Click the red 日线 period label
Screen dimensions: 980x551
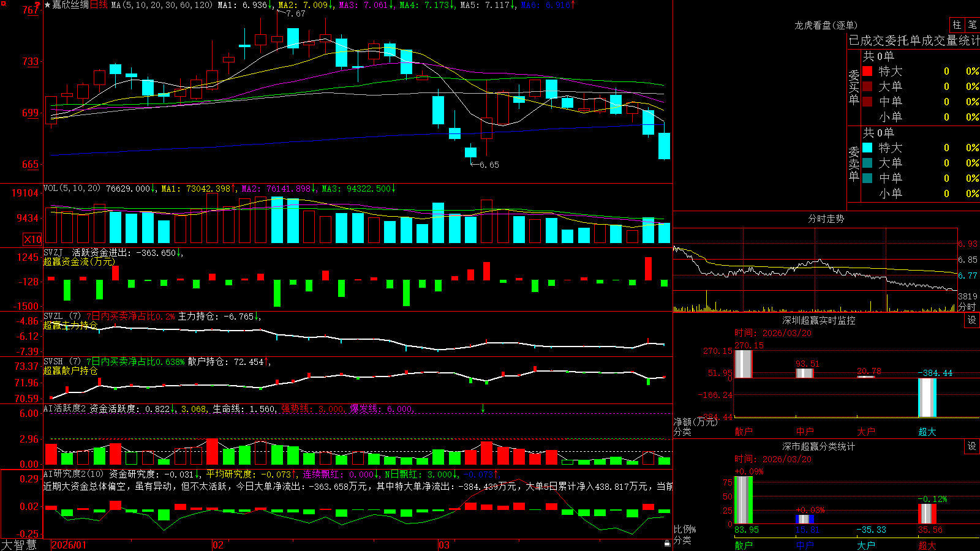click(x=99, y=5)
